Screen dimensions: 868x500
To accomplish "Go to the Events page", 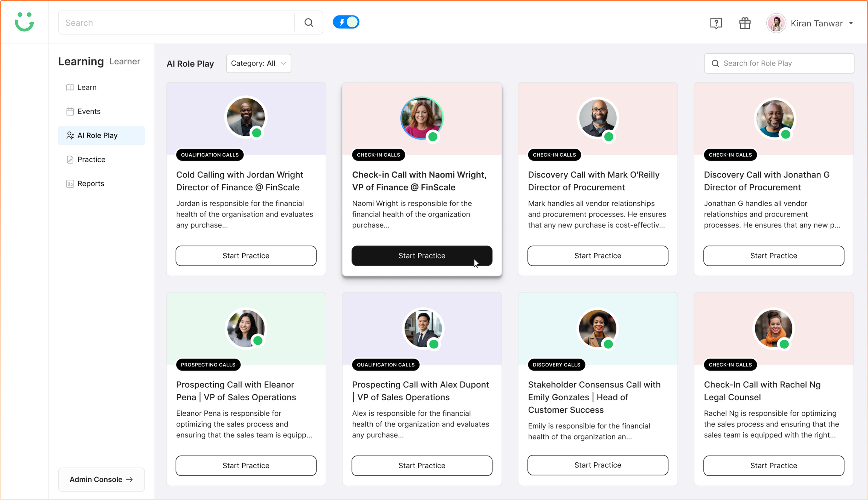I will [x=101, y=112].
